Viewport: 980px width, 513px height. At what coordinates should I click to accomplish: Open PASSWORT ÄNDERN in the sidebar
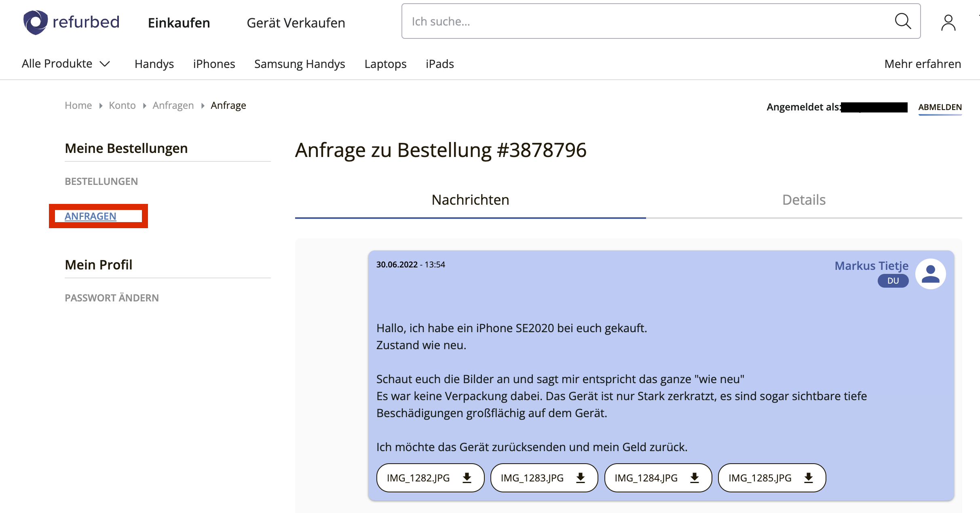point(112,298)
